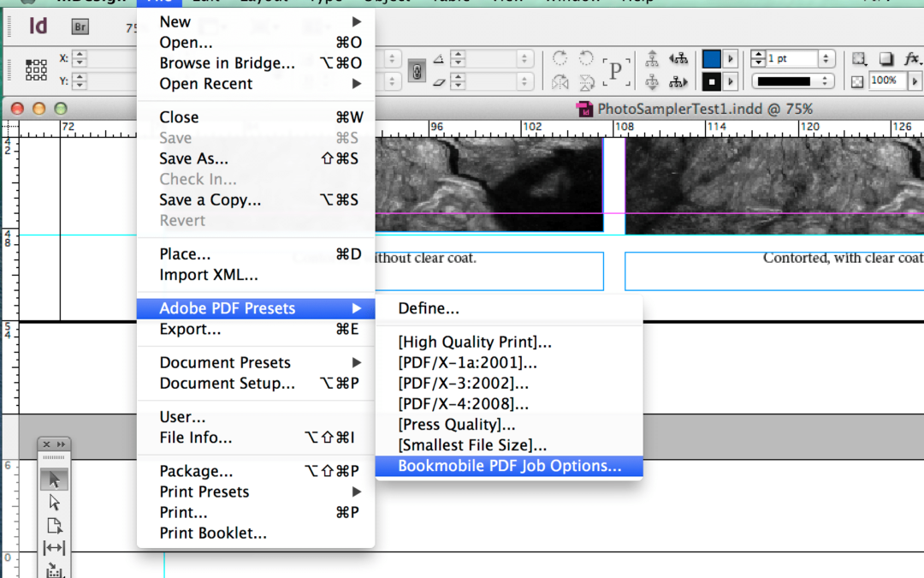Image resolution: width=924 pixels, height=578 pixels.
Task: Decrease shear angle with down stepper
Action: pyautogui.click(x=457, y=85)
